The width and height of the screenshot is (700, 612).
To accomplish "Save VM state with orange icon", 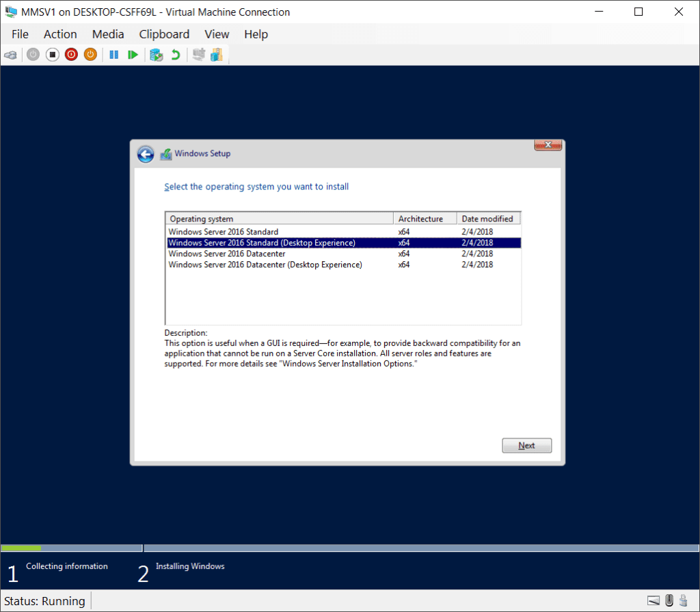I will coord(91,55).
